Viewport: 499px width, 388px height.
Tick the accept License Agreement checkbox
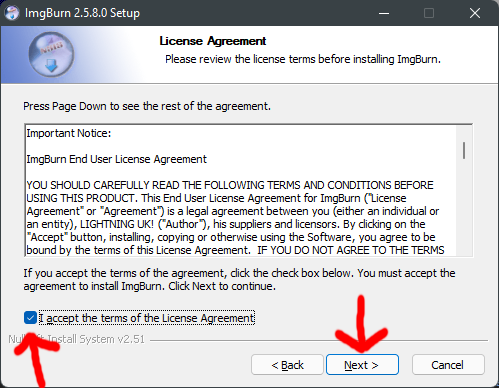point(30,318)
